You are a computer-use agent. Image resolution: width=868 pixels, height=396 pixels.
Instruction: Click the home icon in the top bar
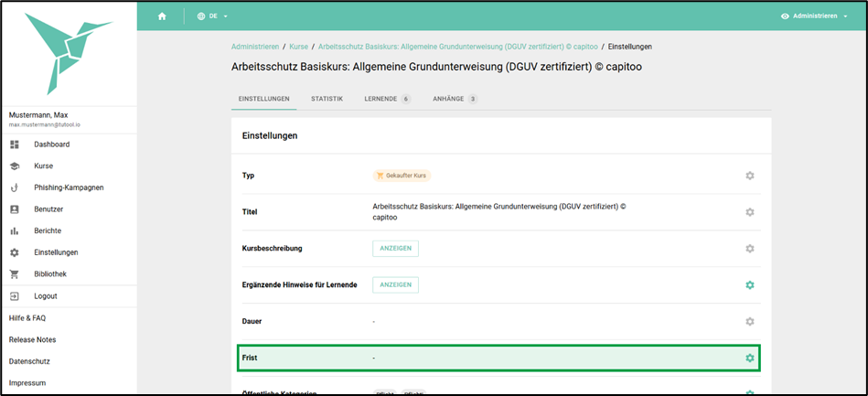(162, 16)
